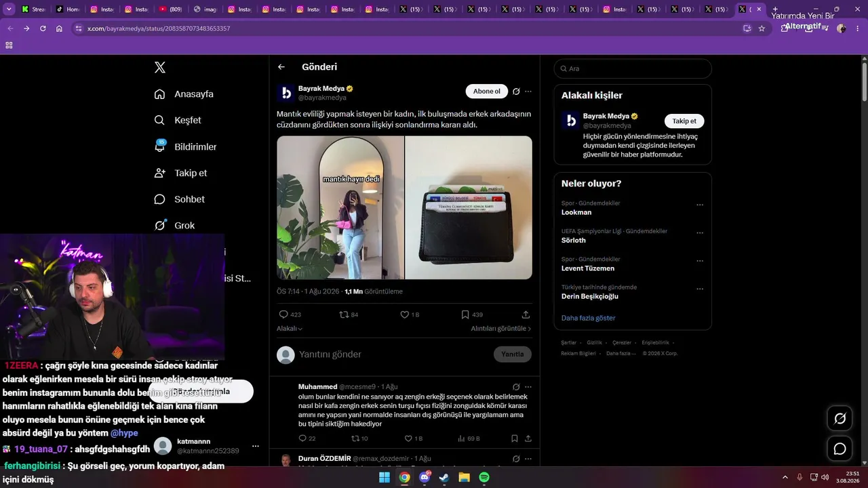The width and height of the screenshot is (868, 488).
Task: Click the page vertical scrollbar
Action: [865, 81]
